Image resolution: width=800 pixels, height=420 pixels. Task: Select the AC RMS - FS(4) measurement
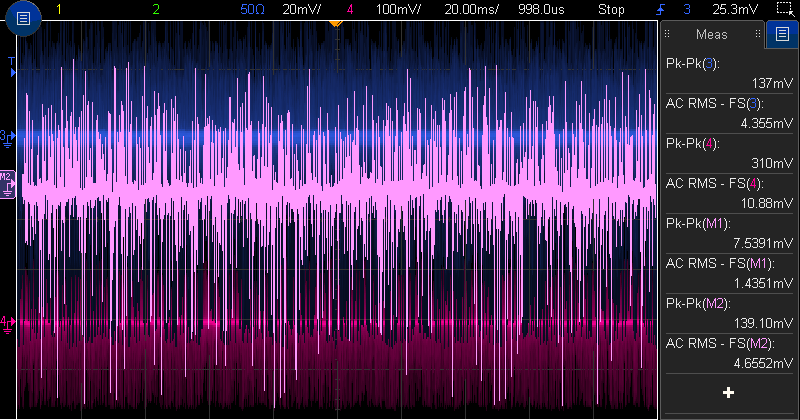(x=714, y=184)
